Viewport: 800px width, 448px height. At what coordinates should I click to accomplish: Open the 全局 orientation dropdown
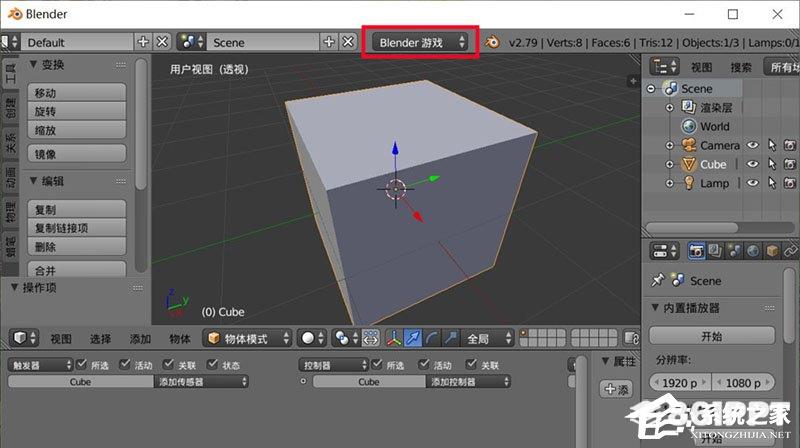pyautogui.click(x=487, y=338)
